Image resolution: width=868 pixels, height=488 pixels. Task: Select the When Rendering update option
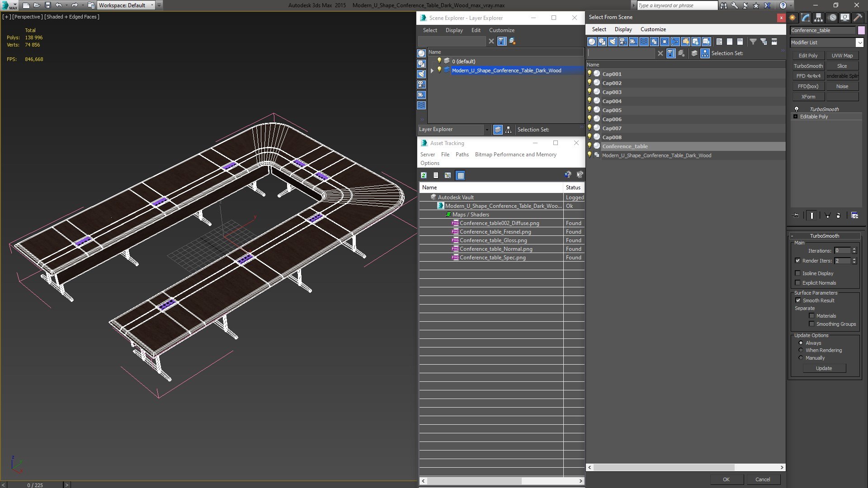point(801,350)
